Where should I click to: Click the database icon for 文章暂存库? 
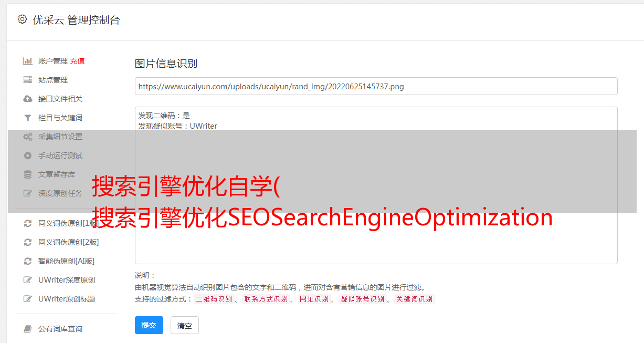coord(28,174)
